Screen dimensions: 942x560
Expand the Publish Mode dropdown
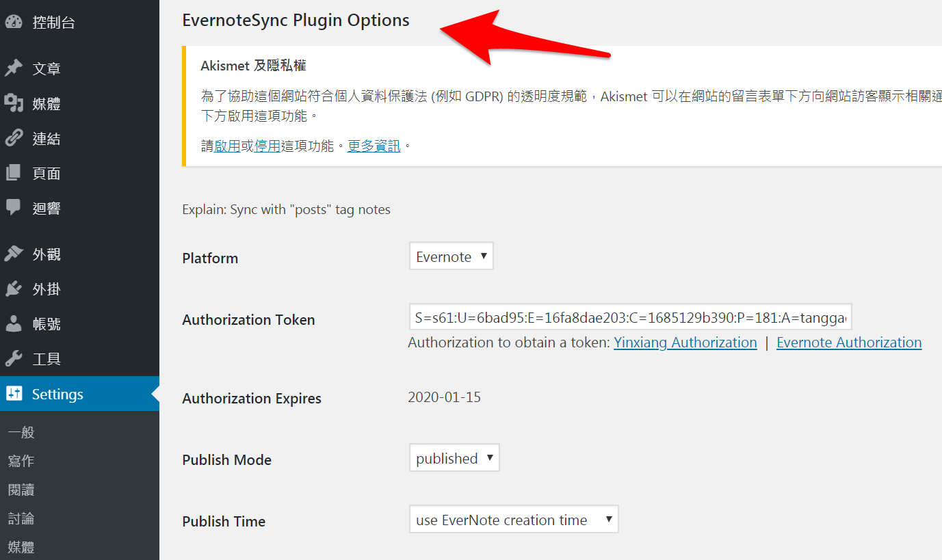(x=454, y=458)
